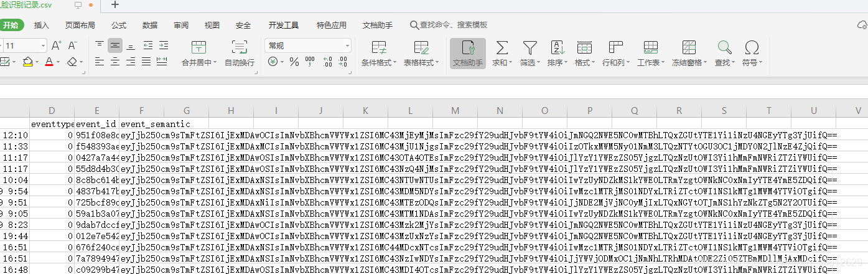Open the 行和列 rows and columns menu
This screenshot has width=868, height=274.
click(615, 53)
